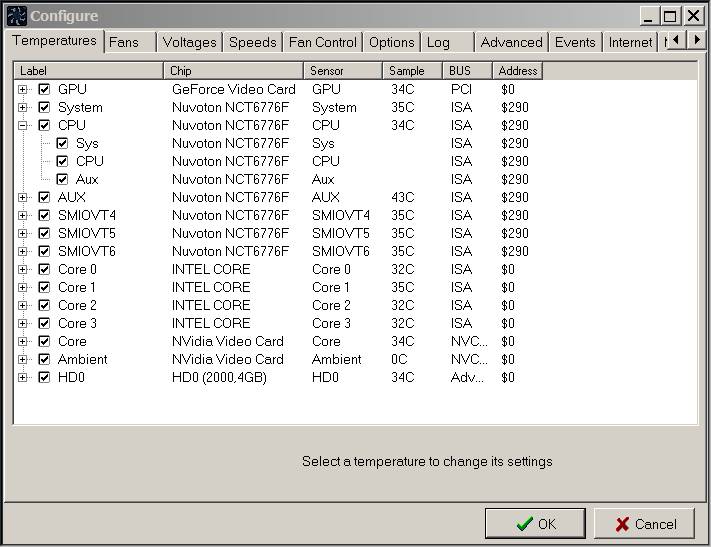This screenshot has width=711, height=547.
Task: Expand the AUX tree node
Action: tap(23, 198)
